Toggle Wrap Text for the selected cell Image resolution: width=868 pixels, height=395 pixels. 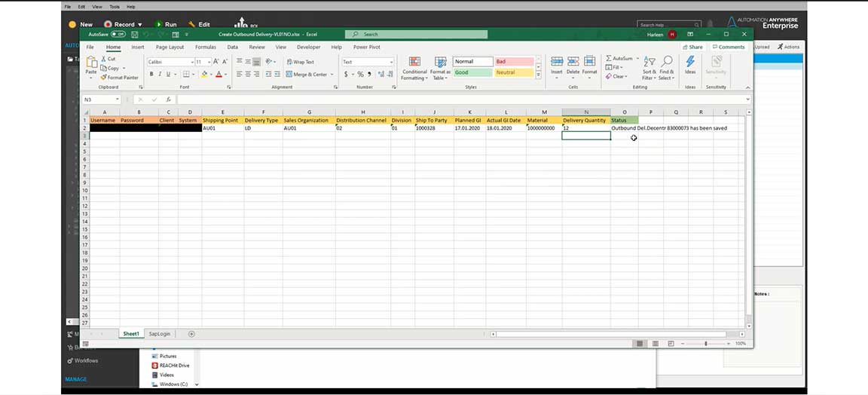pos(300,62)
